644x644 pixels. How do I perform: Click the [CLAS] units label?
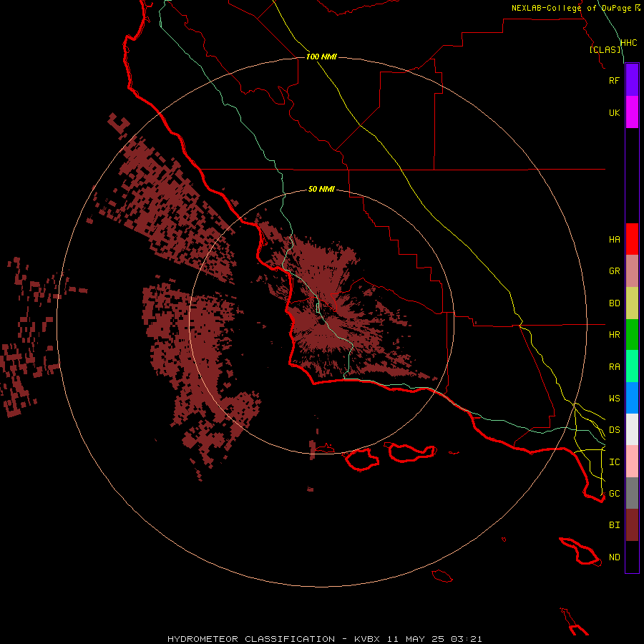coord(605,49)
